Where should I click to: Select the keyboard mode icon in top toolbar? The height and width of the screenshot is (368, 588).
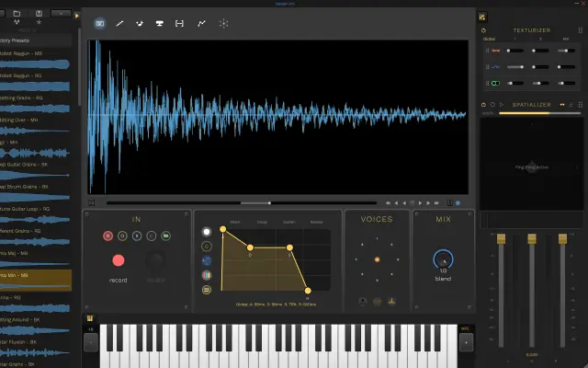click(100, 23)
